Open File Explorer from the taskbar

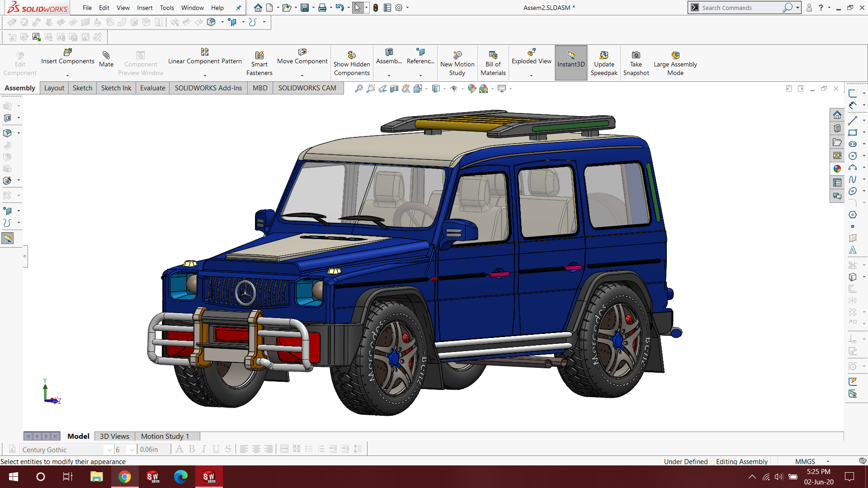pyautogui.click(x=96, y=477)
